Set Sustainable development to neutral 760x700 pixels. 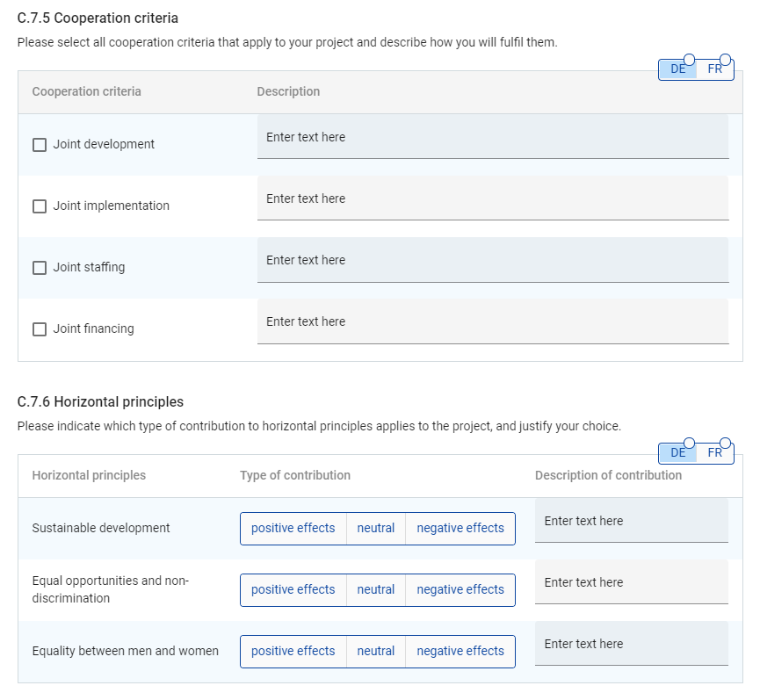pyautogui.click(x=375, y=529)
